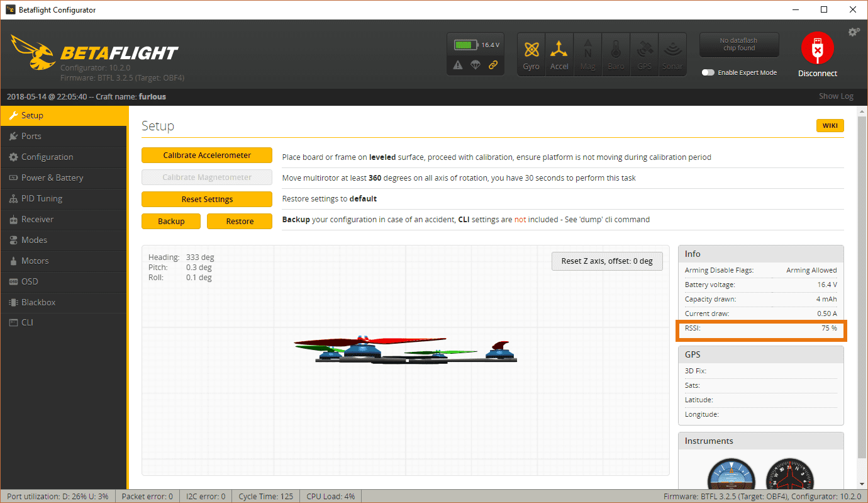868x503 pixels.
Task: Open the Receiver tab
Action: [64, 219]
